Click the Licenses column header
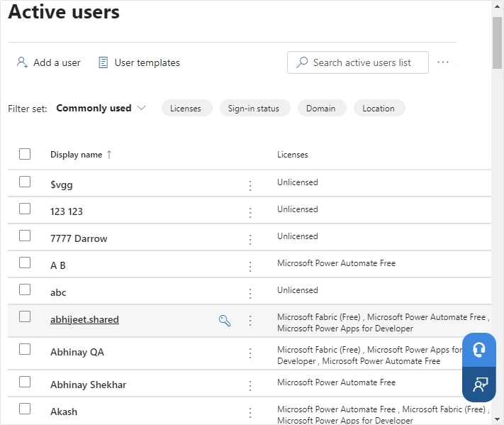 (293, 155)
